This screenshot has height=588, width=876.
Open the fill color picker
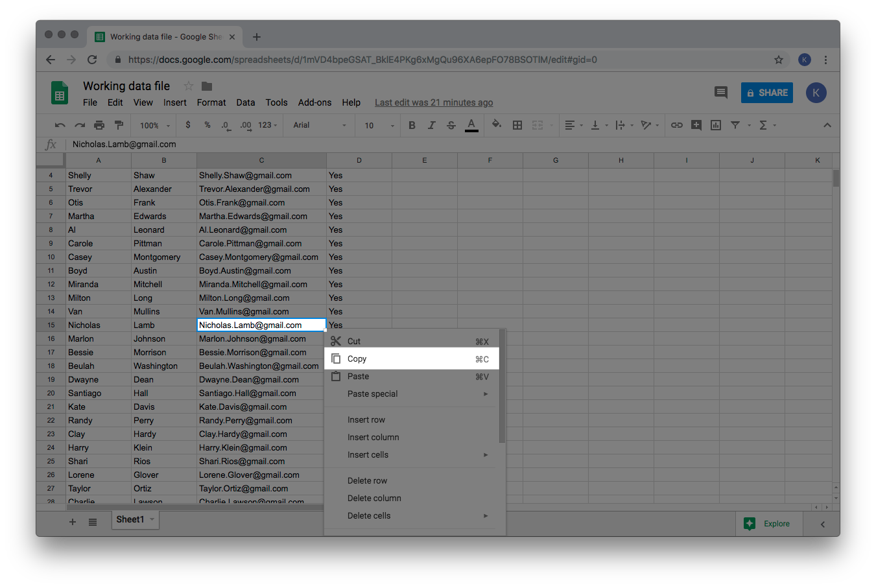pos(496,125)
